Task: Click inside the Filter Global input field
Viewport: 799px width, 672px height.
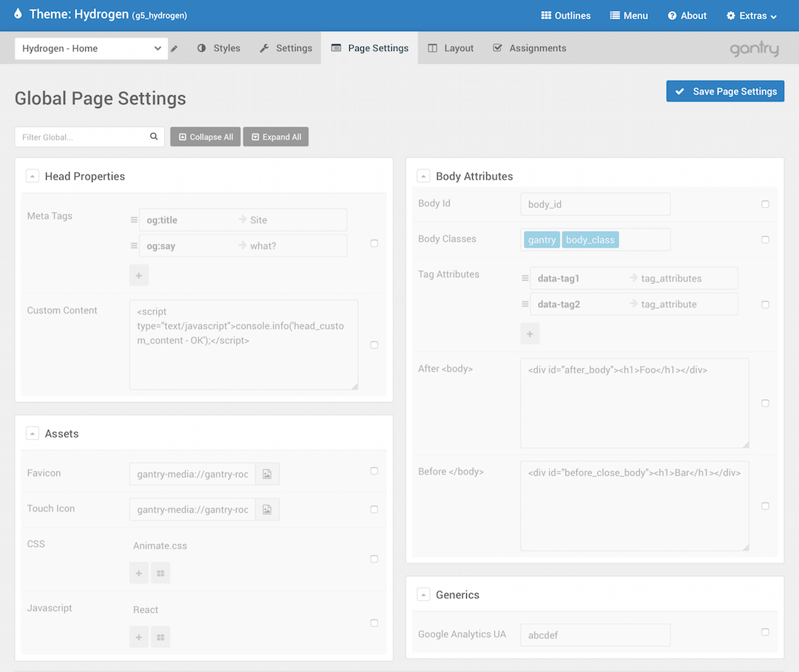Action: click(81, 136)
